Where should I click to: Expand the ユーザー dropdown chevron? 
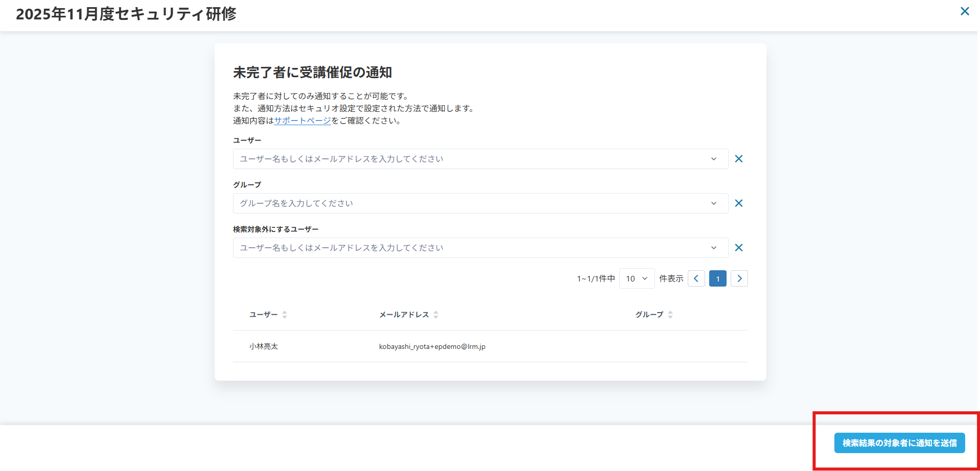(x=714, y=159)
